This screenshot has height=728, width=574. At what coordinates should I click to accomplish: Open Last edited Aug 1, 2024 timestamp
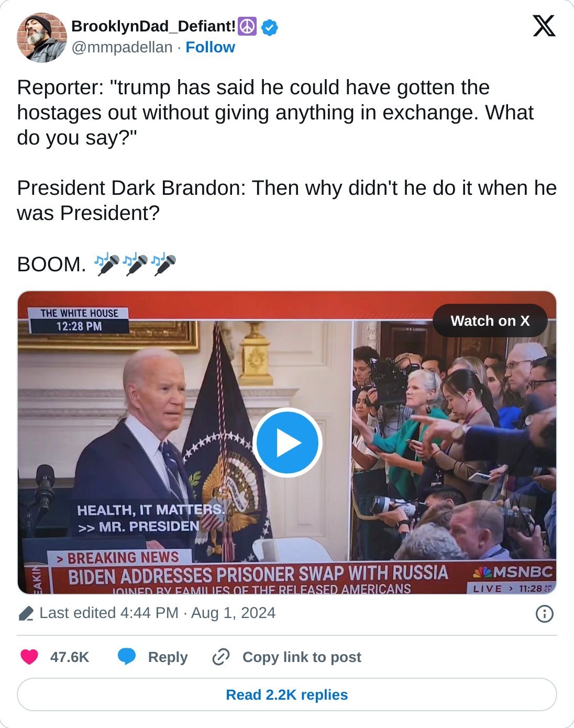point(158,613)
